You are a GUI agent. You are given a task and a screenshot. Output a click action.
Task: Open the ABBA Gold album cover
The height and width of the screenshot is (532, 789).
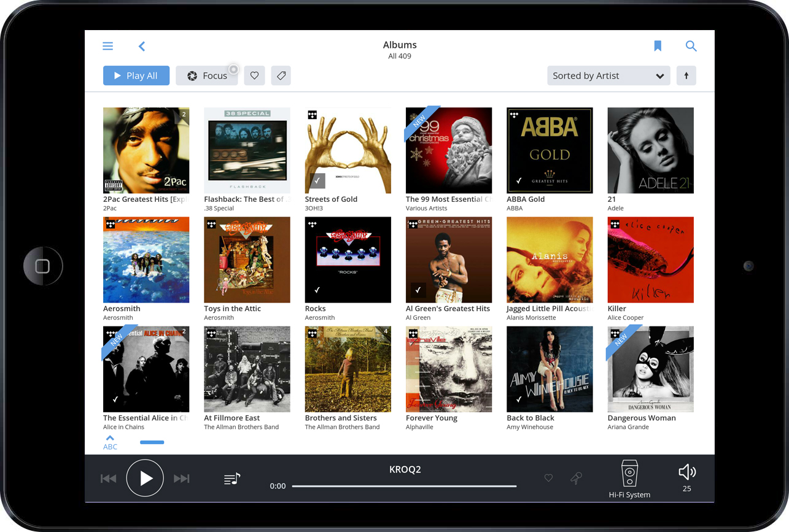550,150
